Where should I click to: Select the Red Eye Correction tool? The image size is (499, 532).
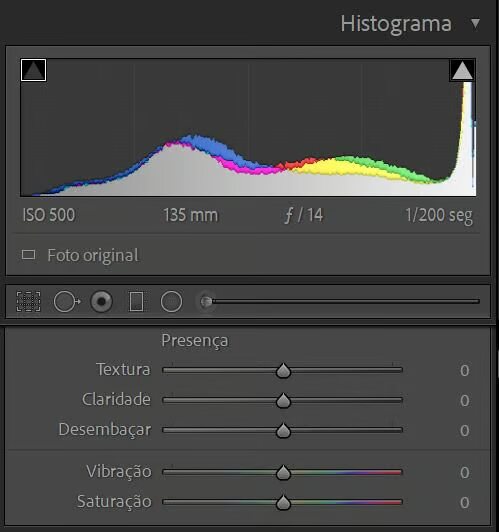pos(101,301)
